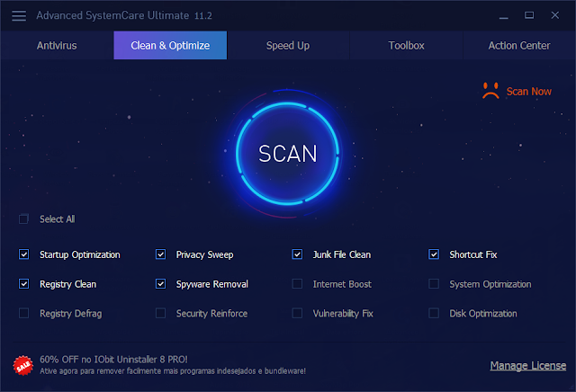Image resolution: width=576 pixels, height=392 pixels.
Task: Click the promo text about removing bundleware
Action: point(173,371)
